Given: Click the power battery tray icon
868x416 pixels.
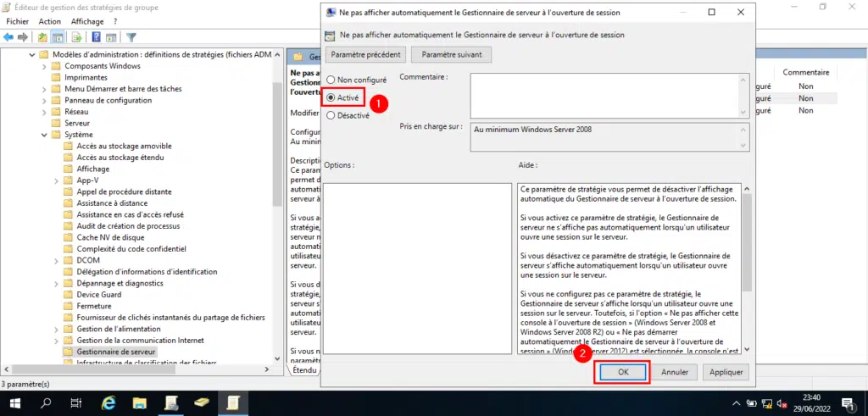Looking at the screenshot, I should [x=752, y=403].
